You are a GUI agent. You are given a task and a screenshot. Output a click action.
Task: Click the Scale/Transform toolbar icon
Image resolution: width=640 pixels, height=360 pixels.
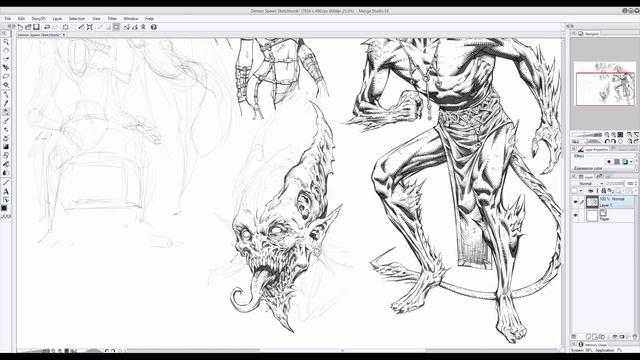pos(90,27)
